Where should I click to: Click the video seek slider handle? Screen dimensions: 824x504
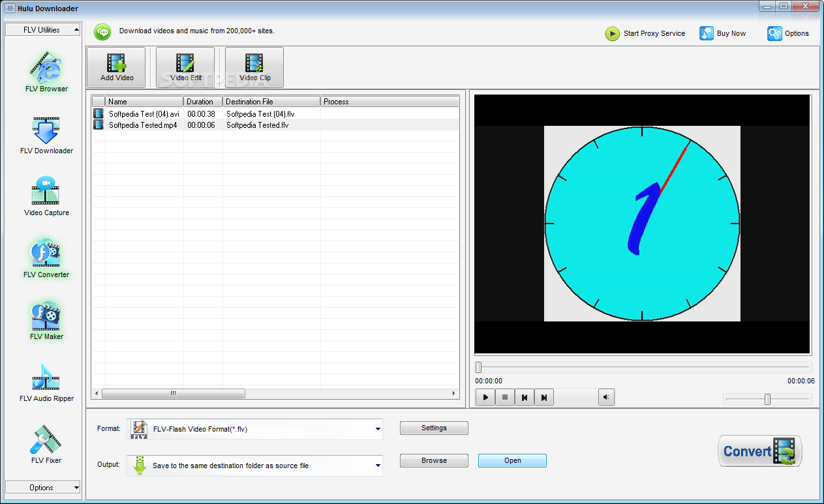pyautogui.click(x=478, y=367)
